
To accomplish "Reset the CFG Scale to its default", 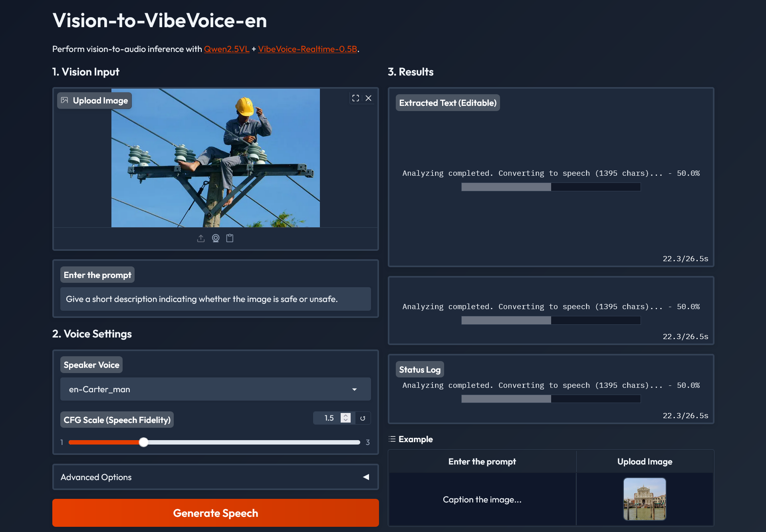I will tap(363, 418).
